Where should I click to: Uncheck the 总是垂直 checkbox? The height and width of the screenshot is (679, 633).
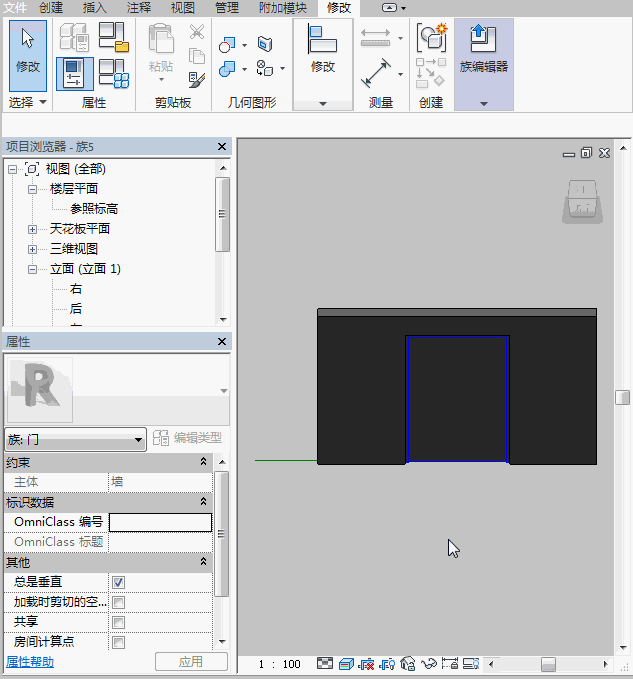click(118, 582)
